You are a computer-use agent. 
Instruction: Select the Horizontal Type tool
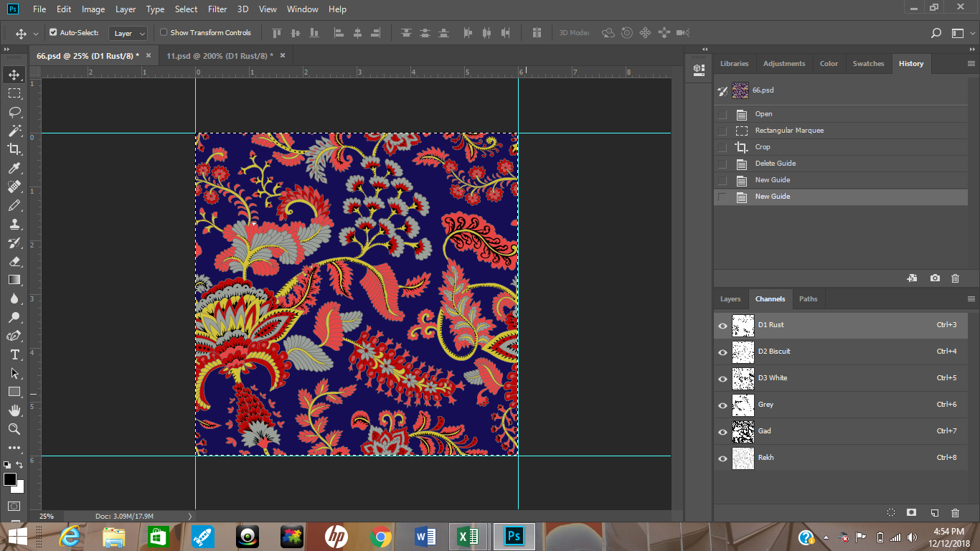click(x=14, y=354)
